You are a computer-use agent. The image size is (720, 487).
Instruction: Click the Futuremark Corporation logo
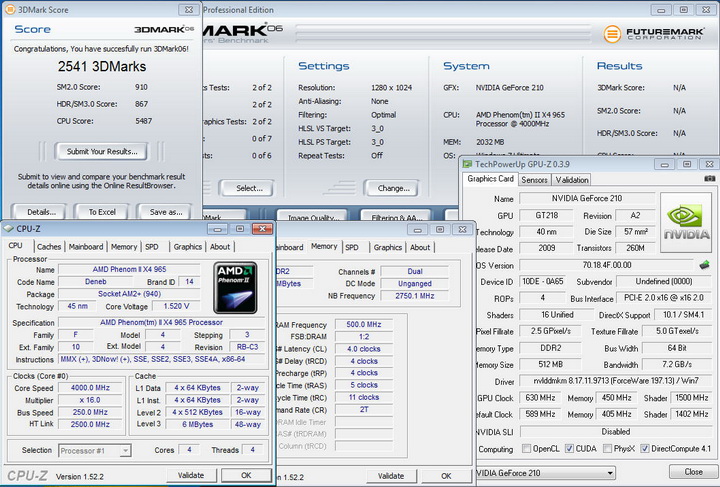click(x=655, y=34)
